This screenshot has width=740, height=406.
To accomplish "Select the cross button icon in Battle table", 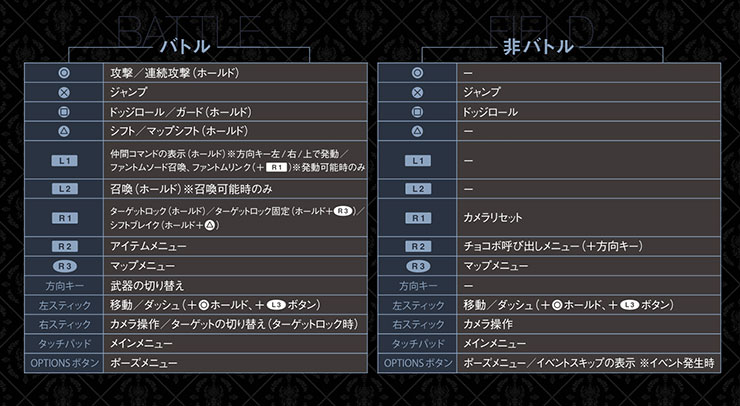I will point(64,93).
